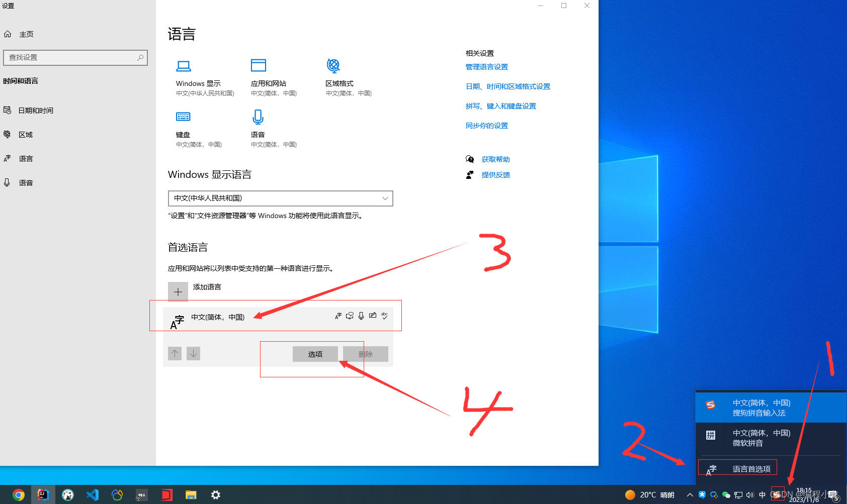Launch Chrome from the taskbar
The image size is (847, 504).
(x=18, y=494)
